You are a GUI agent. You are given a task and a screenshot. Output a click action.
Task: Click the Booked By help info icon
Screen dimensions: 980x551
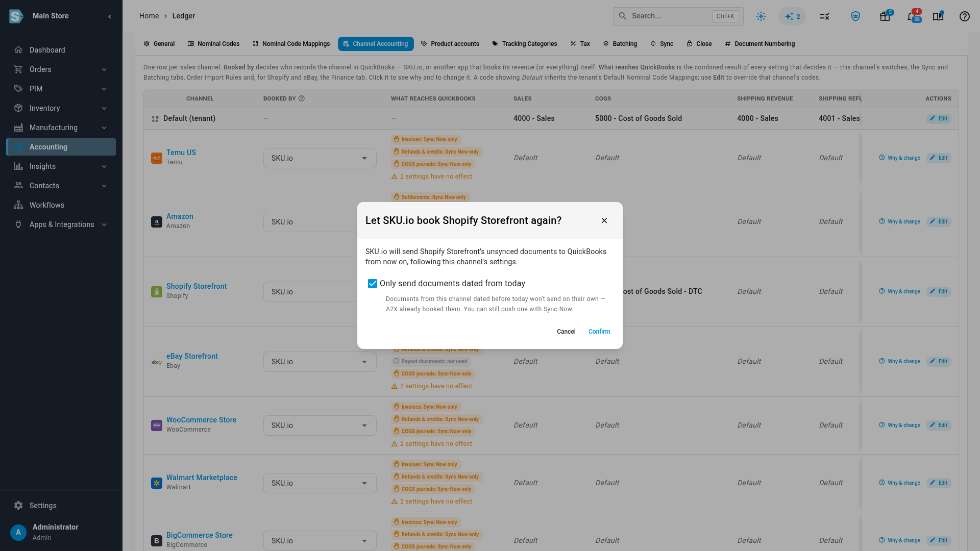coord(302,98)
